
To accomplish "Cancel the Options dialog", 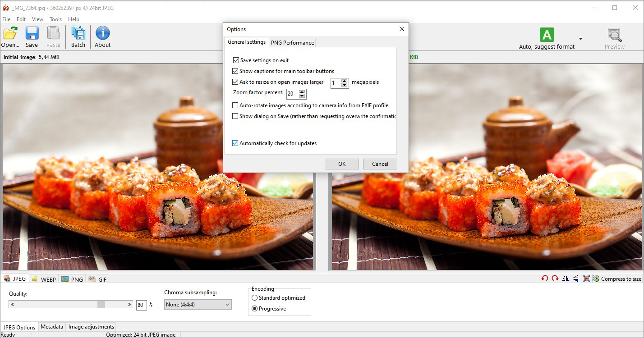I will point(380,164).
